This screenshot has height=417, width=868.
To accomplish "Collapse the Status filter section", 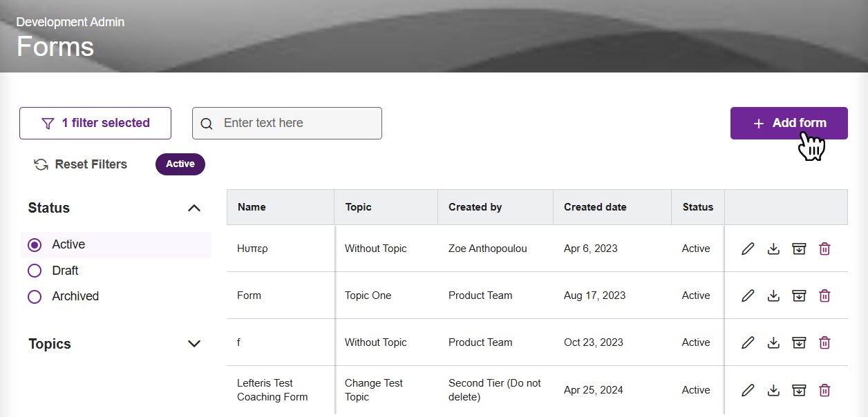I will pos(194,208).
